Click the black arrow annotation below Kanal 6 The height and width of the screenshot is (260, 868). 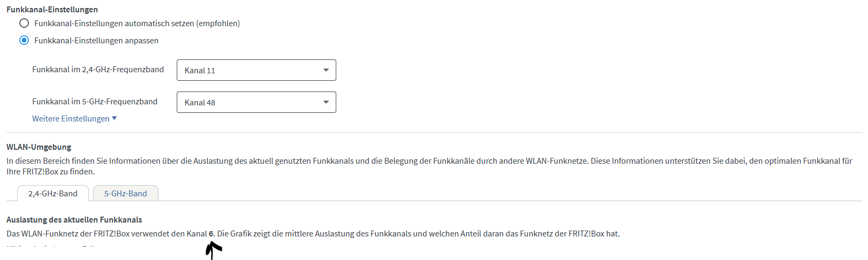coord(213,250)
